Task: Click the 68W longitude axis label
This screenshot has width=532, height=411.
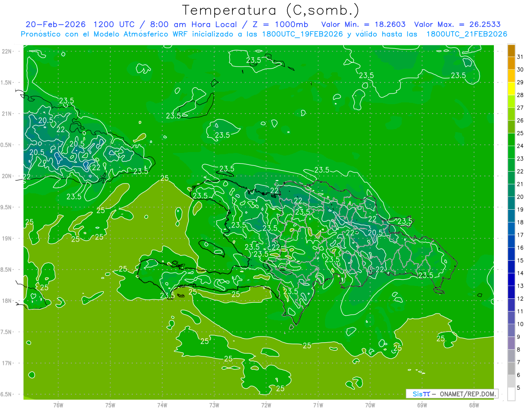Action: (x=474, y=405)
